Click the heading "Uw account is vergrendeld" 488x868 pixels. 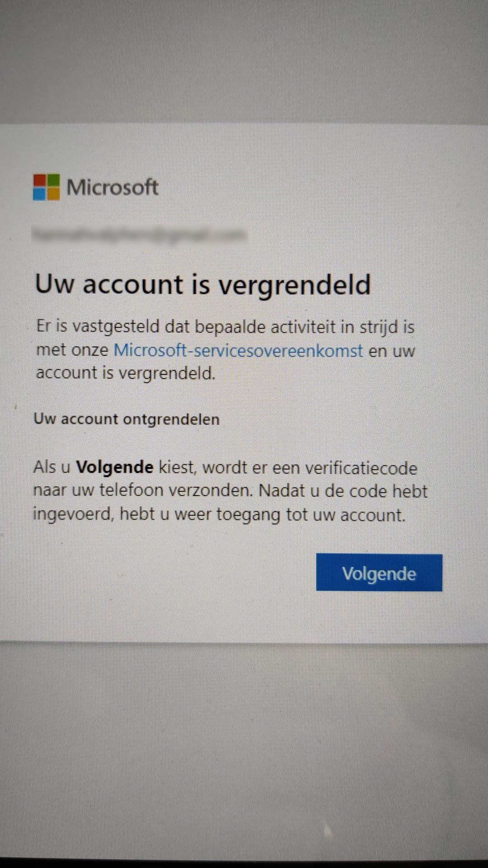[x=203, y=285]
